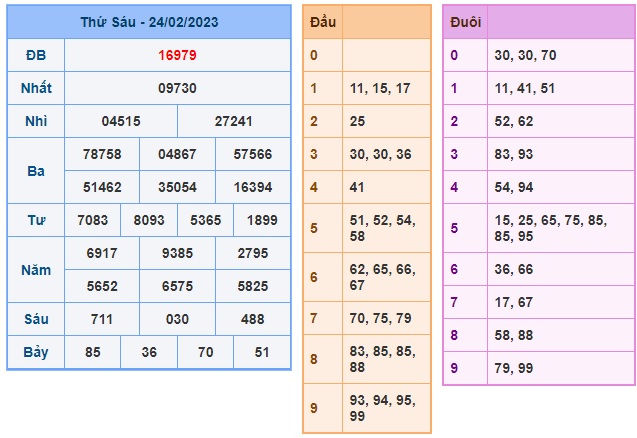
Task: Select sixth prize number 030
Action: tap(177, 319)
